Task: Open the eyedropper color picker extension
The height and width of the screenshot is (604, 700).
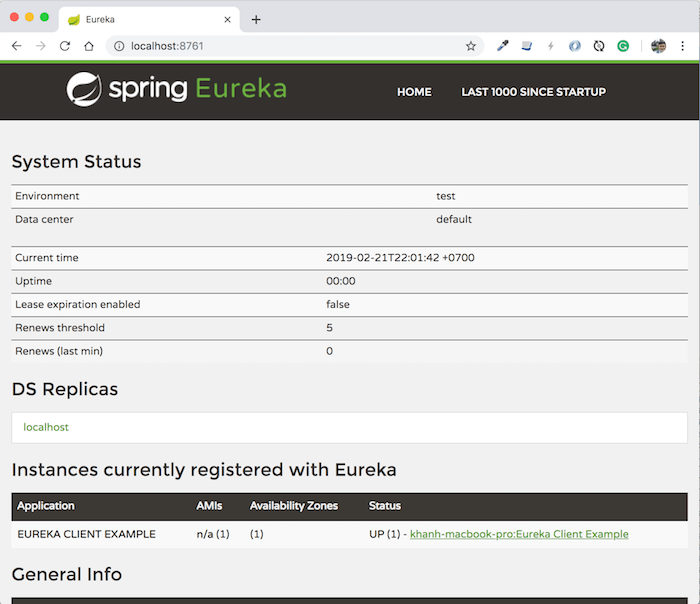Action: [x=503, y=46]
